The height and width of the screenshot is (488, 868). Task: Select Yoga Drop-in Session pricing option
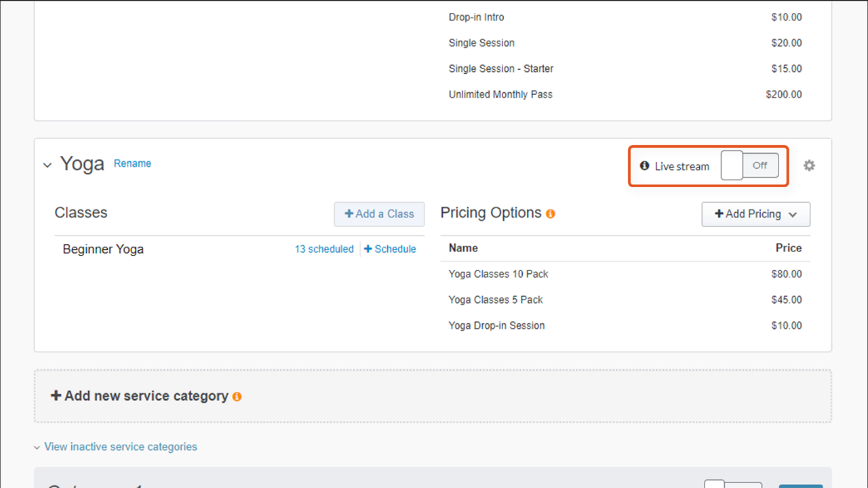tap(496, 325)
